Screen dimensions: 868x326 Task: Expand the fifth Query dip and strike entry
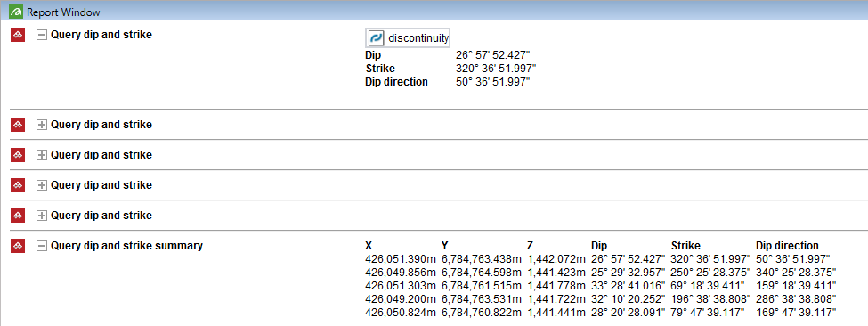(x=41, y=216)
